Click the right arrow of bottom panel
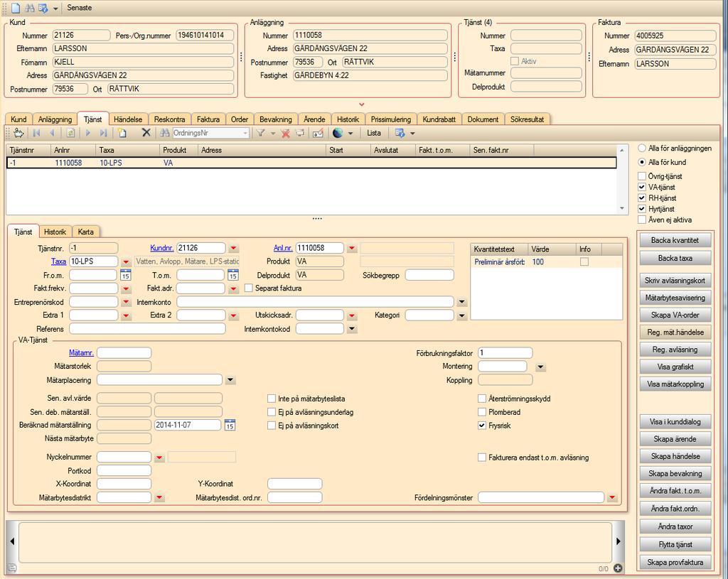Screen dimensions: 728x579 tap(619, 541)
